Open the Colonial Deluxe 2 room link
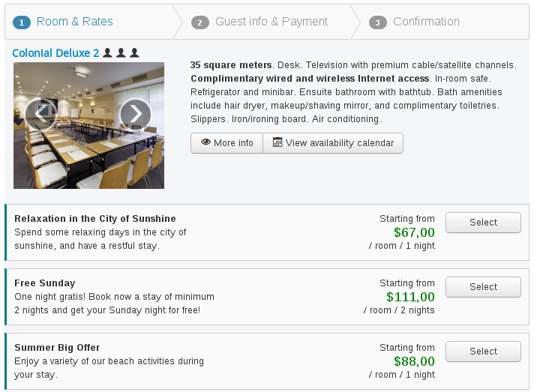 click(55, 53)
